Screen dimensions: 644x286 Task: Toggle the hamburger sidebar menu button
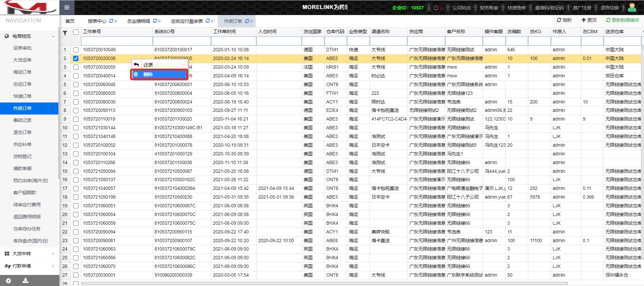(67, 7)
